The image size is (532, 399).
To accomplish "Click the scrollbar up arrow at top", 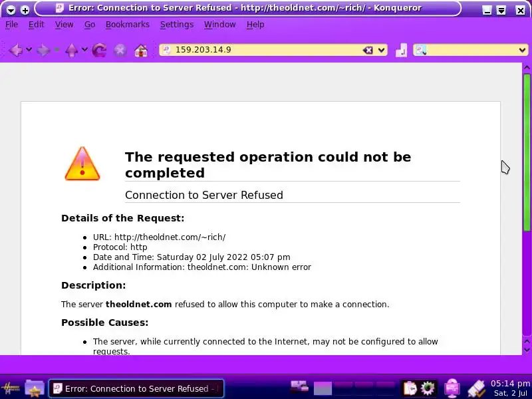I will pos(527,68).
